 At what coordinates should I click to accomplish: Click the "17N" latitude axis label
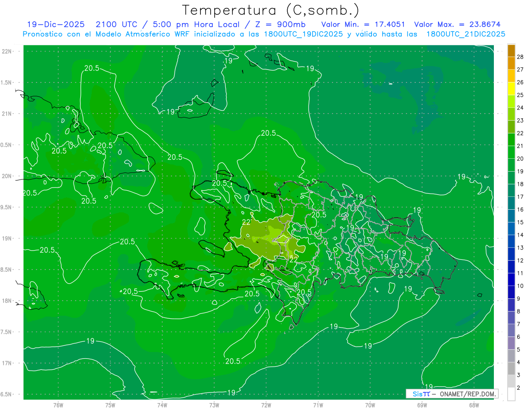(x=7, y=363)
